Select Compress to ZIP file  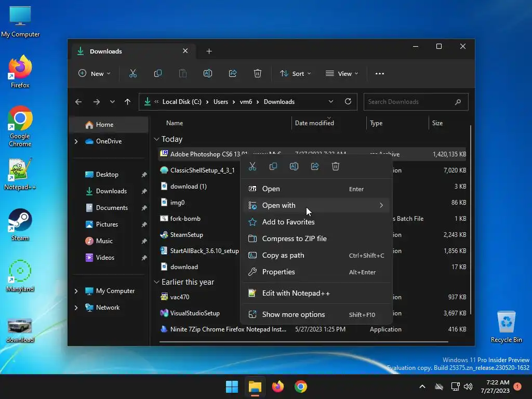(316, 238)
